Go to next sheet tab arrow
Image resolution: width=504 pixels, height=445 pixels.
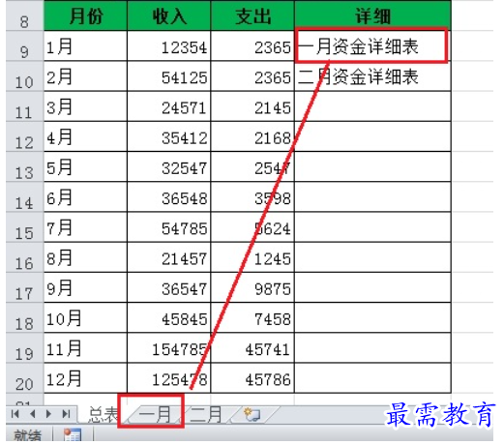coord(48,414)
